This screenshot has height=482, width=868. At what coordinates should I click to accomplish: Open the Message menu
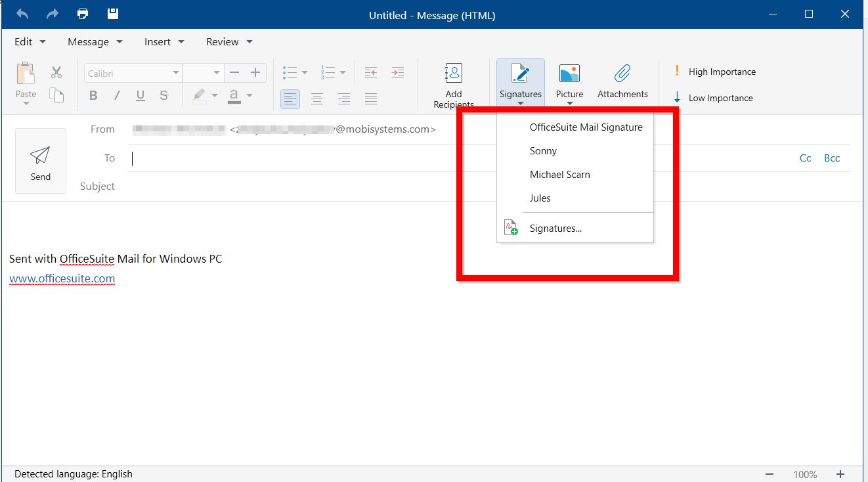[95, 41]
